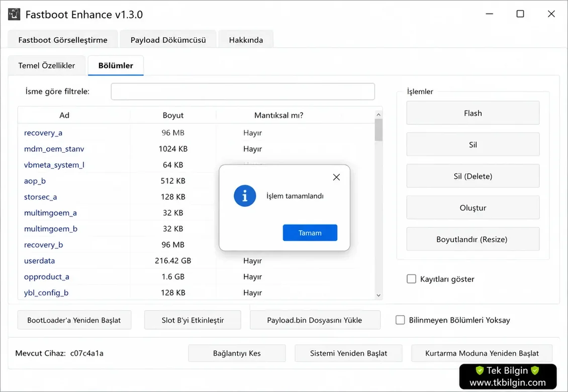Confirm the dialog with Tamam button
This screenshot has width=568, height=392.
(x=310, y=233)
